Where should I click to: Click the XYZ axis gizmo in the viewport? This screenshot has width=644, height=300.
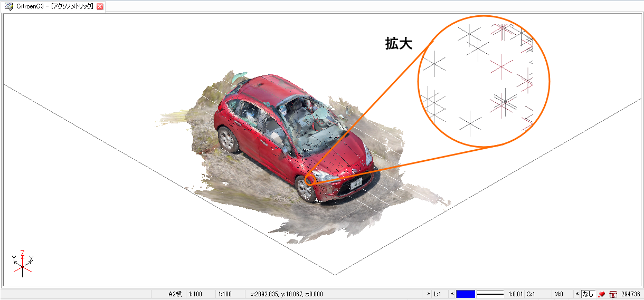tap(22, 264)
